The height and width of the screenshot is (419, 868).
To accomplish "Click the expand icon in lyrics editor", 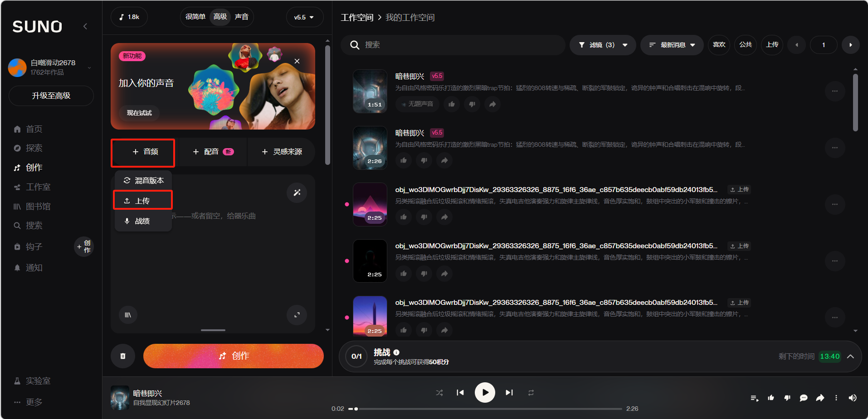I will click(x=297, y=315).
